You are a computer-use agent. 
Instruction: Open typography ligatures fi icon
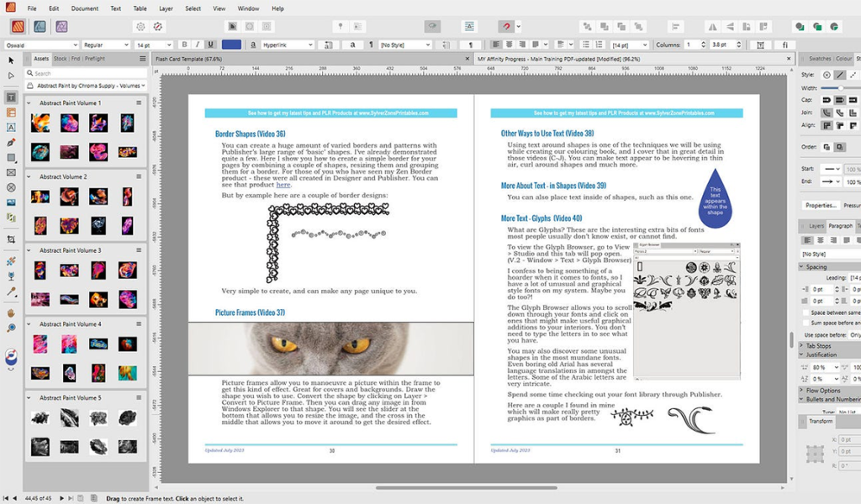click(785, 45)
